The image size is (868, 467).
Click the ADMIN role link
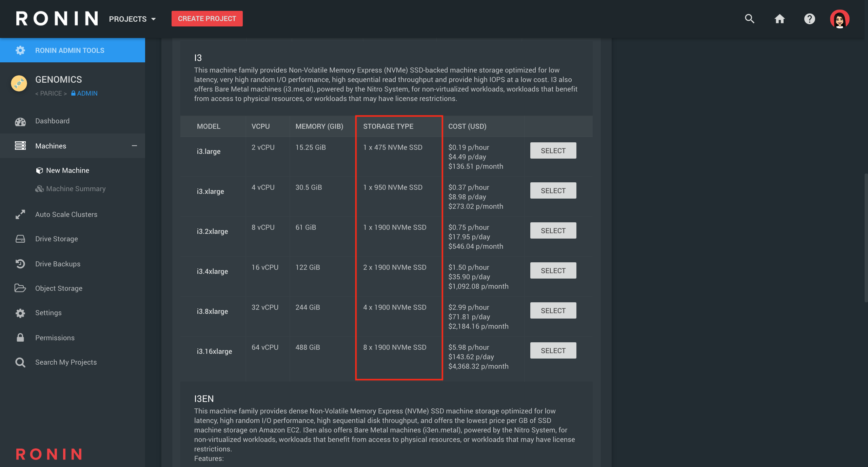tap(87, 93)
